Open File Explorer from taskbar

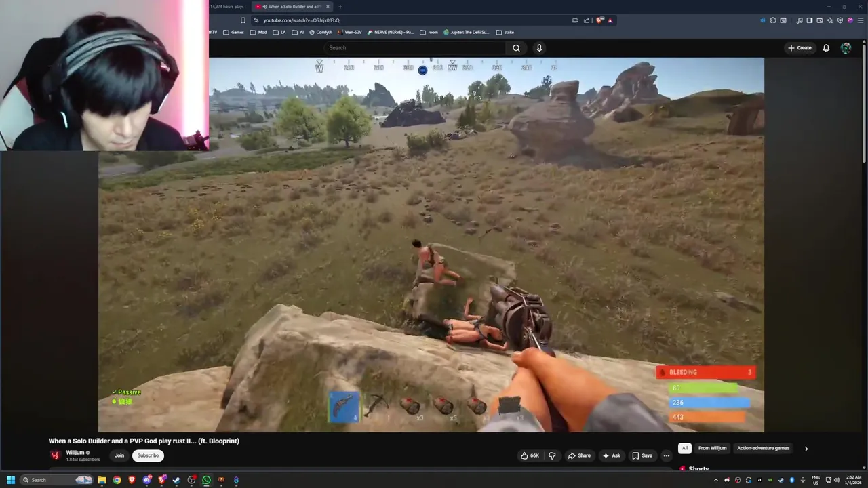tap(102, 480)
